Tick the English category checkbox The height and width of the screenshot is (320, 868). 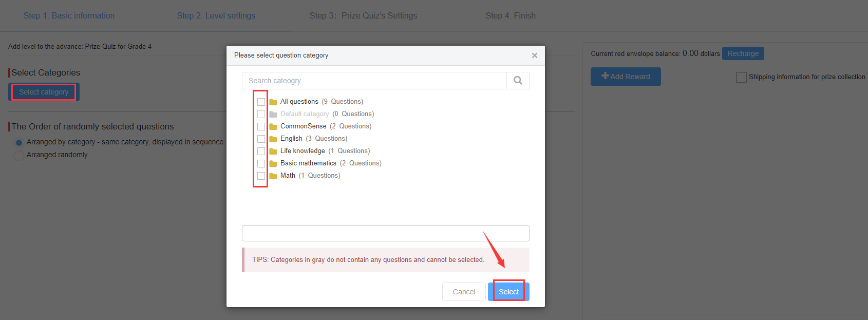click(x=261, y=139)
